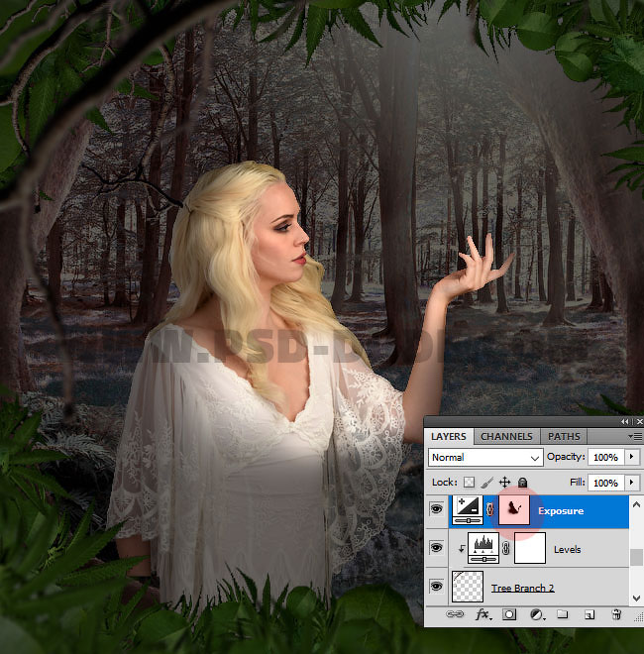This screenshot has height=654, width=644.
Task: Switch to the Paths tab
Action: [x=564, y=436]
